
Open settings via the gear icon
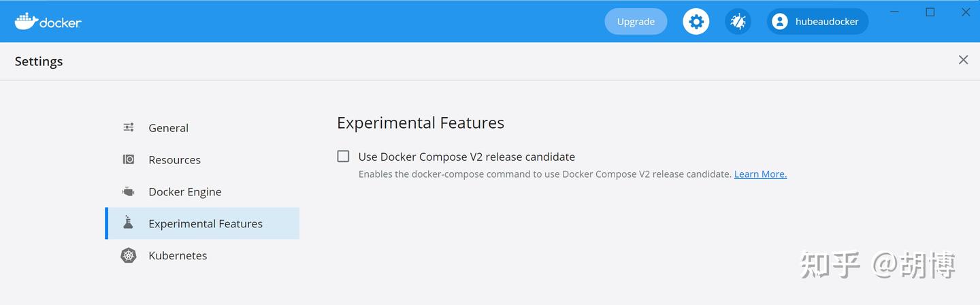point(696,22)
